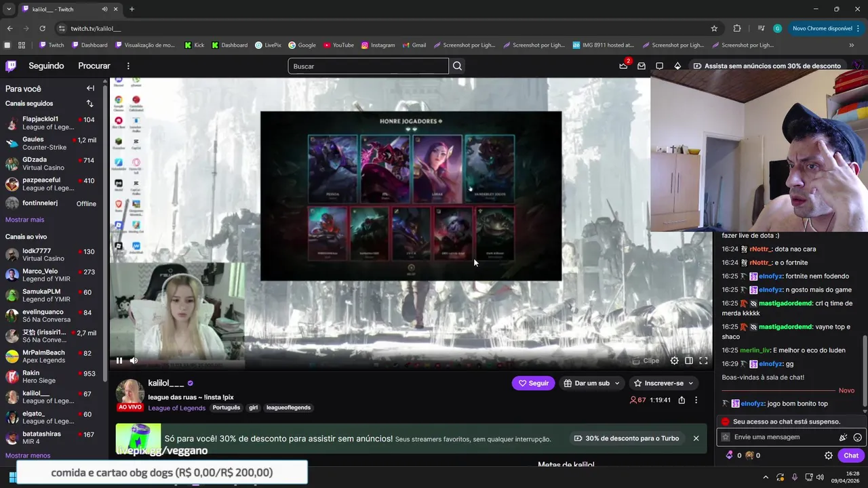
Task: Close the Turbo discount banner
Action: coord(696,439)
